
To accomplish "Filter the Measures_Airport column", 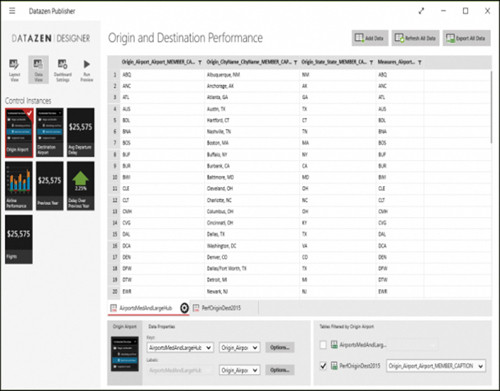I will point(419,62).
